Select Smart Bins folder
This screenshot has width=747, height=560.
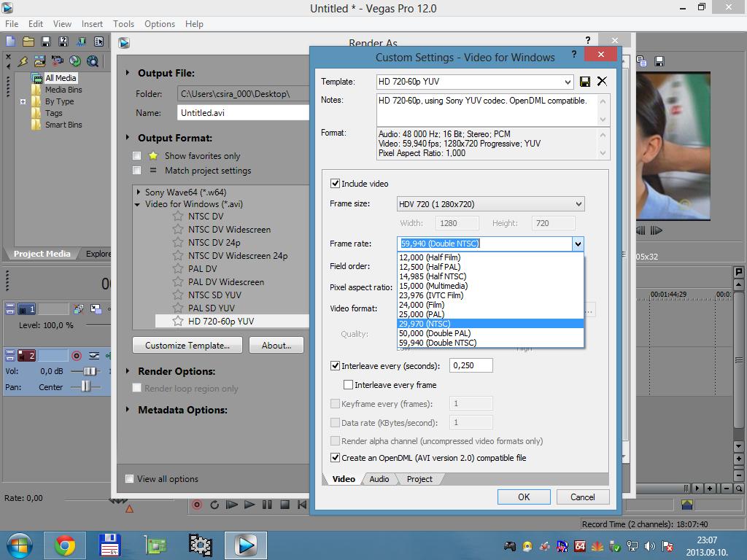point(63,125)
